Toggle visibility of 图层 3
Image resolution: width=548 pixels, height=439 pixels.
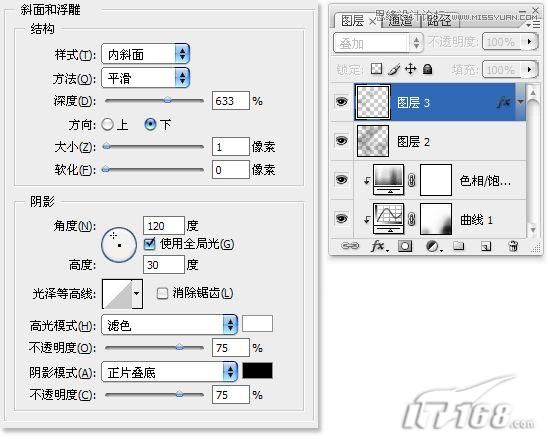coord(341,102)
